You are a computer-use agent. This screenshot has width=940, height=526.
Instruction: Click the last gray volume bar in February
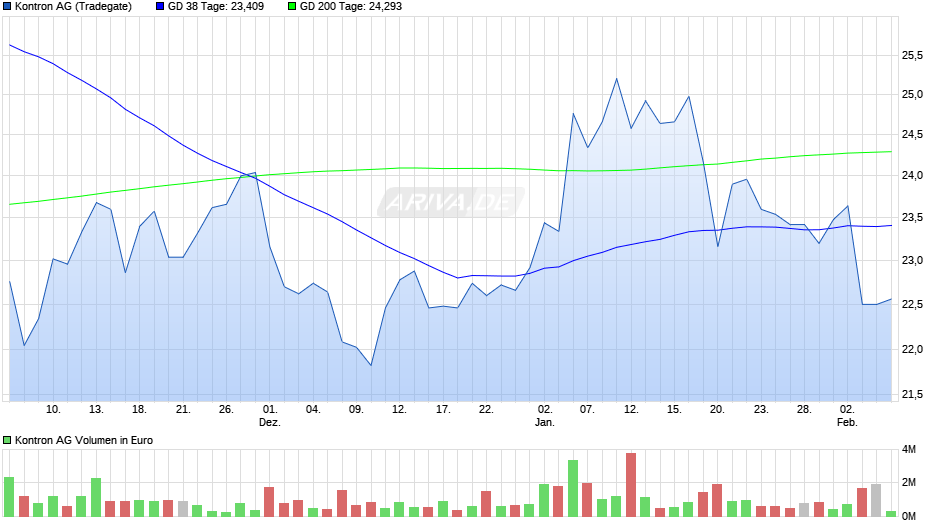pyautogui.click(x=876, y=500)
